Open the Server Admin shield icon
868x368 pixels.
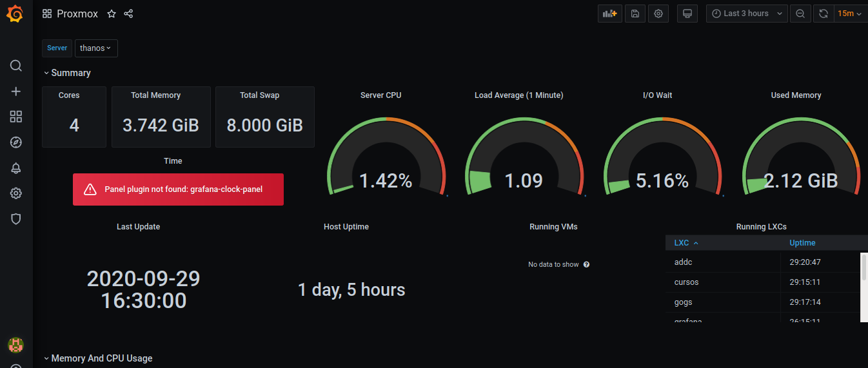(16, 219)
